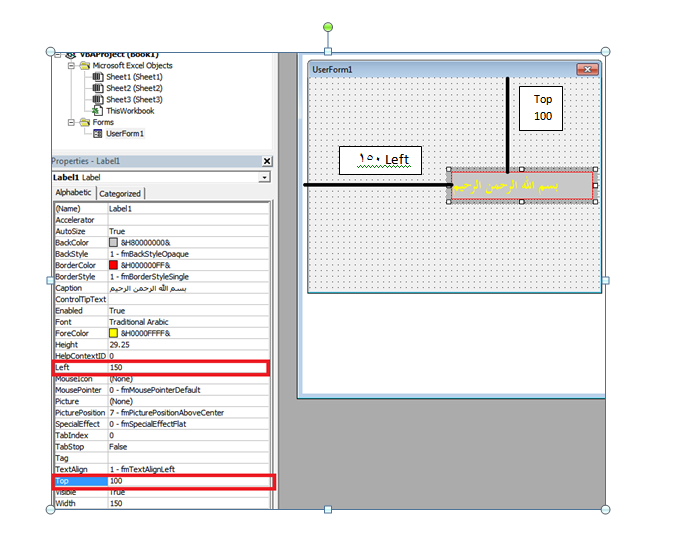The height and width of the screenshot is (543, 677).
Task: Click the green rotation handle above the picture
Action: point(328,27)
